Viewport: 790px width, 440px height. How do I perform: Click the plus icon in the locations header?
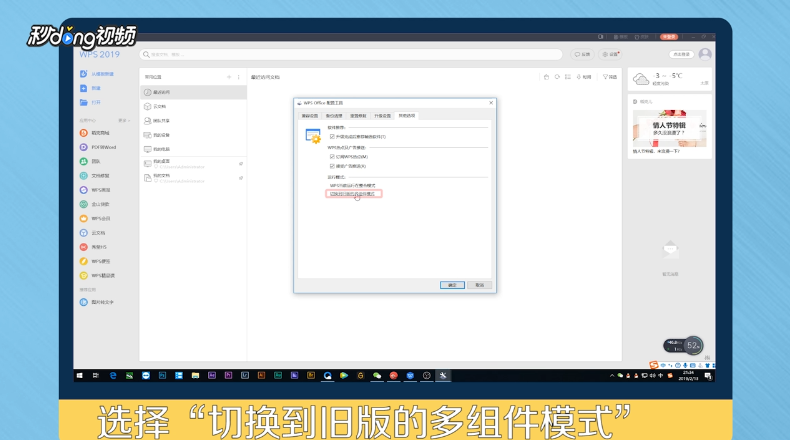[x=229, y=77]
